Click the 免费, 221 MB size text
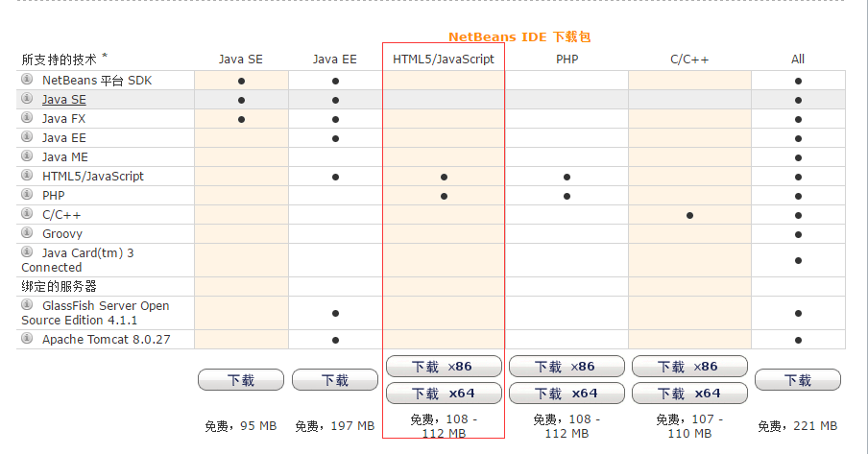 coord(798,426)
